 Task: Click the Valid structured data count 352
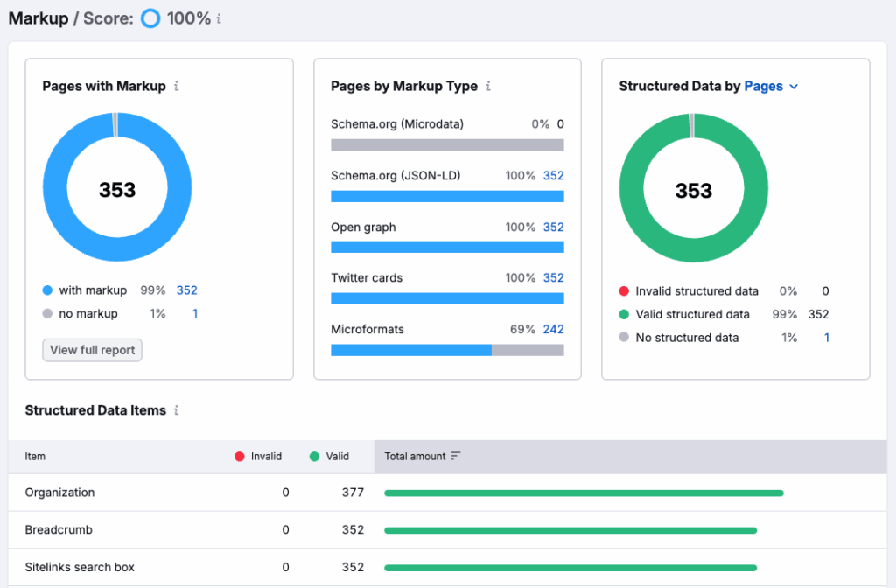[x=818, y=314]
